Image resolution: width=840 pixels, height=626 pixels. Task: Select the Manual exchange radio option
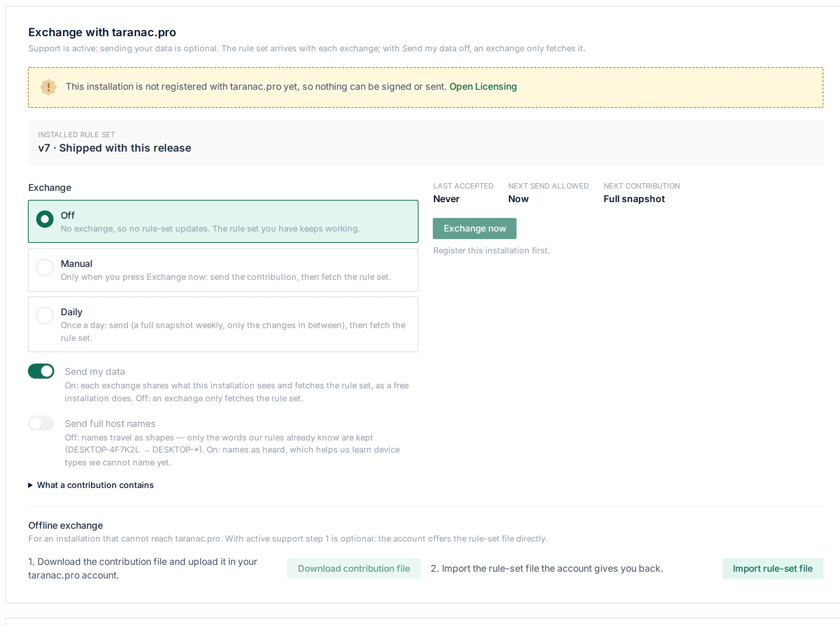[x=223, y=270]
